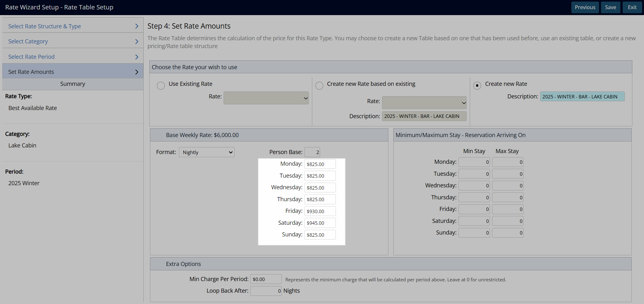Click Friday Max Stay field
Image resolution: width=644 pixels, height=304 pixels.
click(x=508, y=209)
